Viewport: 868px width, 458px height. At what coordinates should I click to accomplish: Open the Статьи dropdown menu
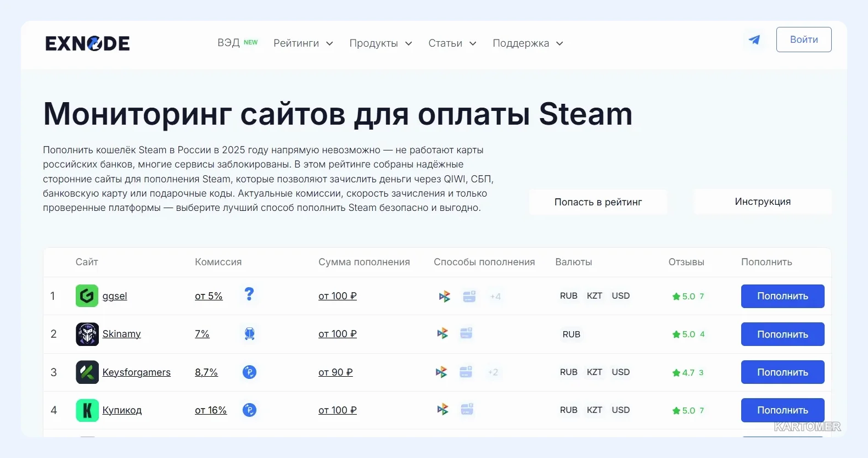(x=452, y=43)
